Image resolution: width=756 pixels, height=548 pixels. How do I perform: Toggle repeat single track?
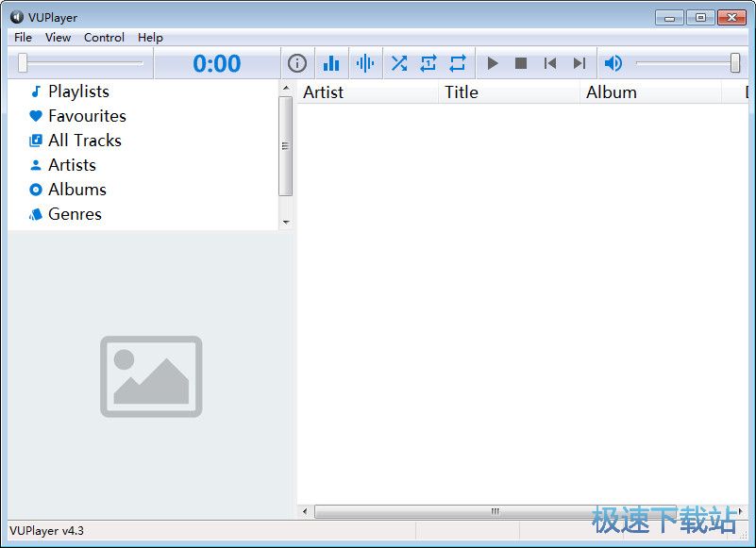(x=428, y=63)
